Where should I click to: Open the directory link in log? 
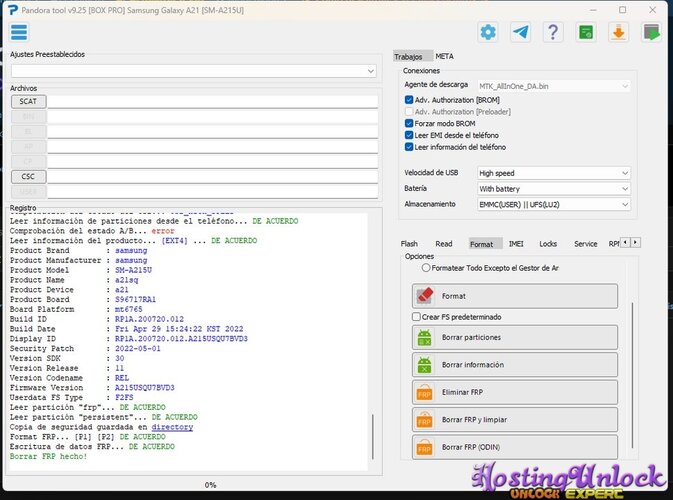tap(172, 427)
